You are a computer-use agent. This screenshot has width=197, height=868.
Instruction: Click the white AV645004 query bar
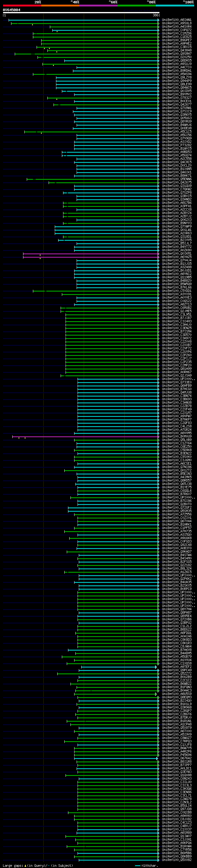point(81,13)
